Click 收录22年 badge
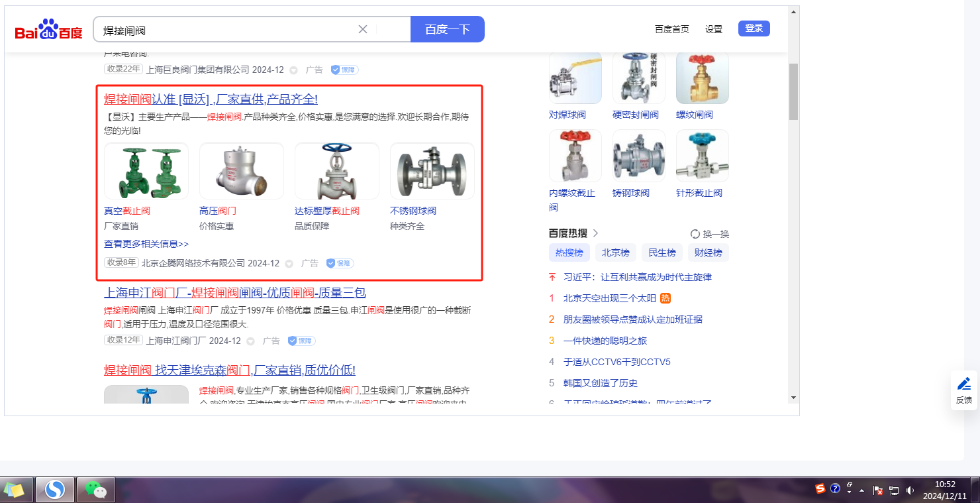 pos(123,69)
